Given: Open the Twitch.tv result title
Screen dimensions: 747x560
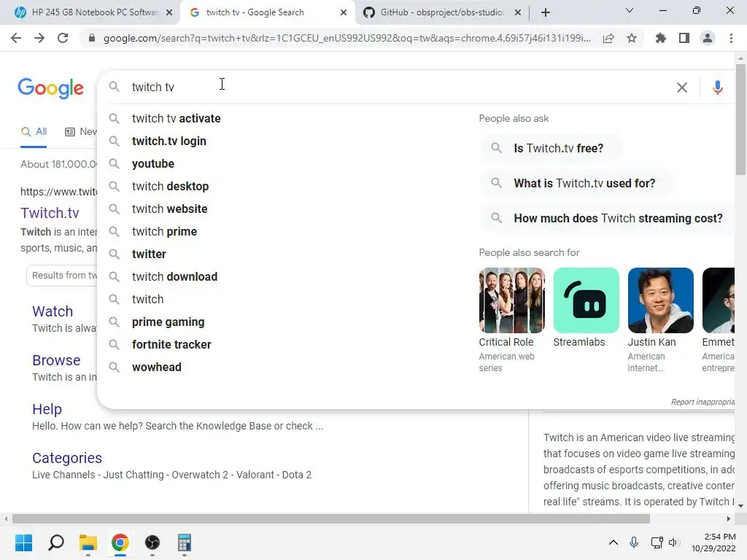Looking at the screenshot, I should (50, 213).
